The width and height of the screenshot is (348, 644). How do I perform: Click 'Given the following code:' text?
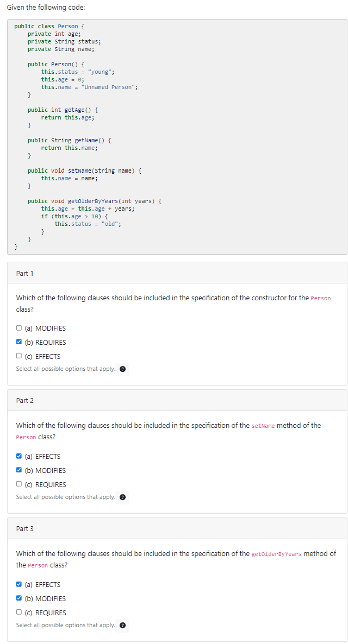click(46, 8)
